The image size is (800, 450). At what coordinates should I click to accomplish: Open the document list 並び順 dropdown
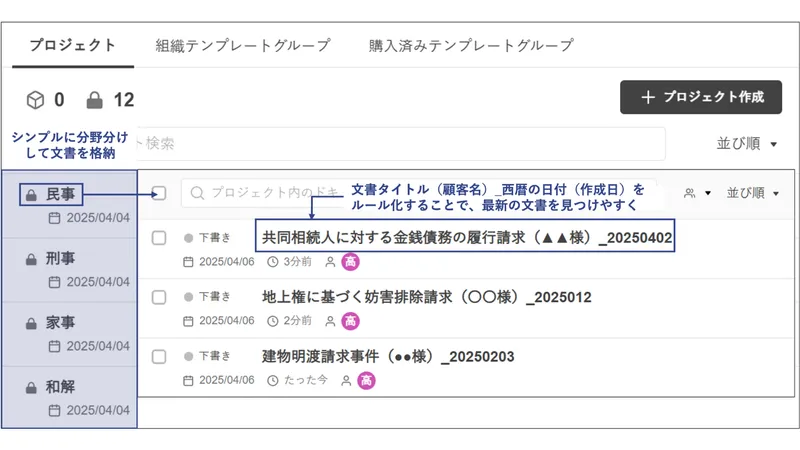(753, 193)
